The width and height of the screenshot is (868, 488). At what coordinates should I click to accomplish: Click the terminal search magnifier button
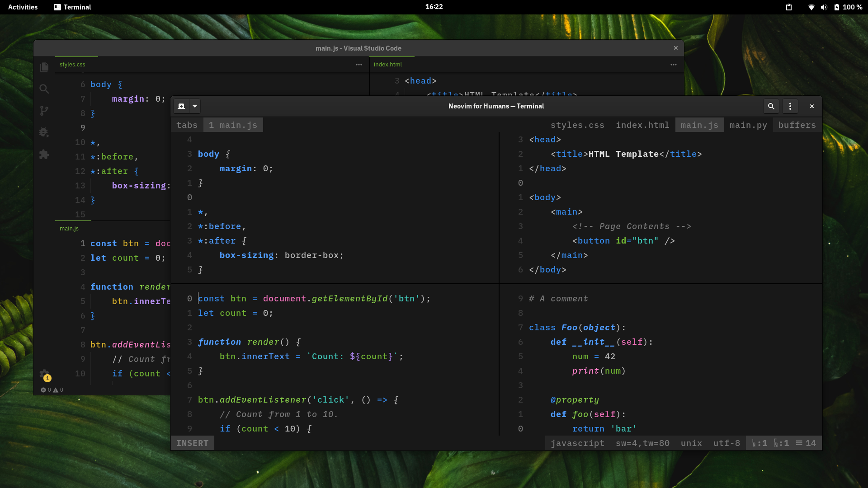pyautogui.click(x=771, y=106)
